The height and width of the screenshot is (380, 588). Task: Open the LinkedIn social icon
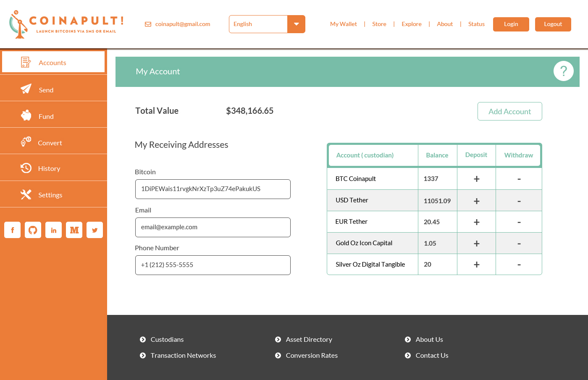point(53,230)
